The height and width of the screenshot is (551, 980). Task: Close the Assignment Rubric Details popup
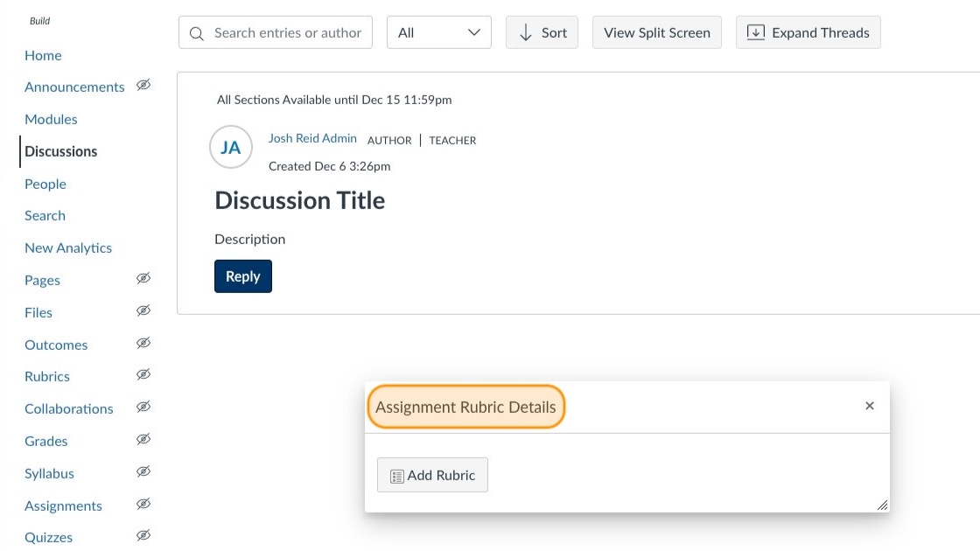[x=869, y=405]
